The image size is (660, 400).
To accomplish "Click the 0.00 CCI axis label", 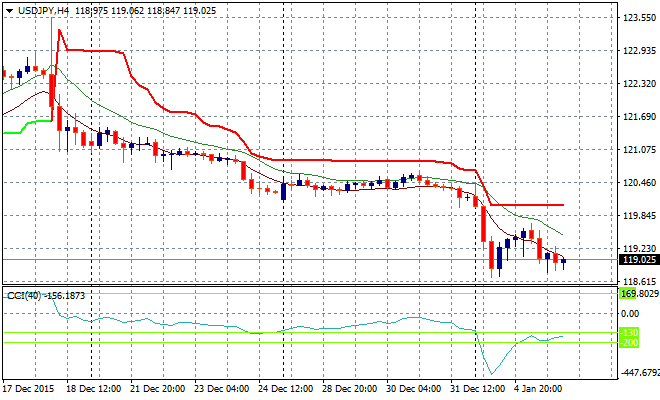I will [x=630, y=314].
